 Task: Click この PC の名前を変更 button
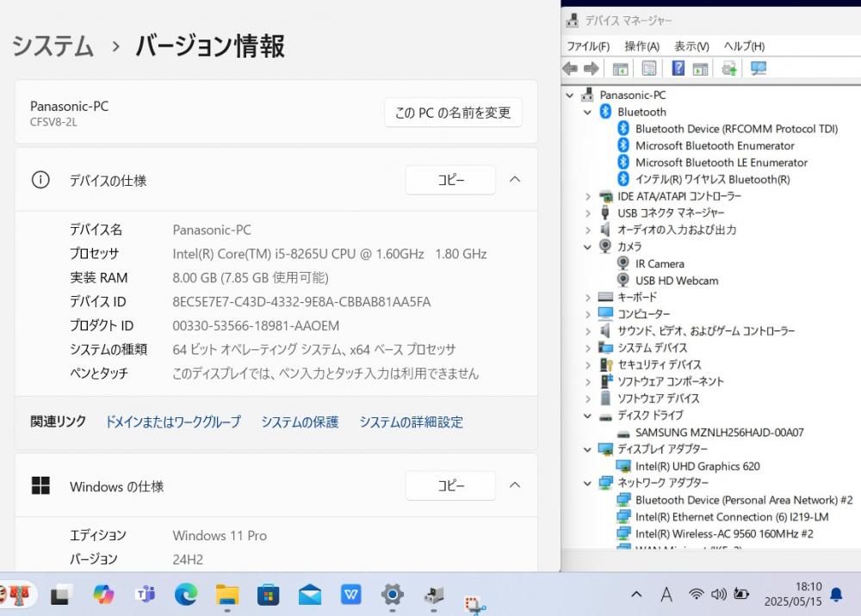click(x=453, y=113)
